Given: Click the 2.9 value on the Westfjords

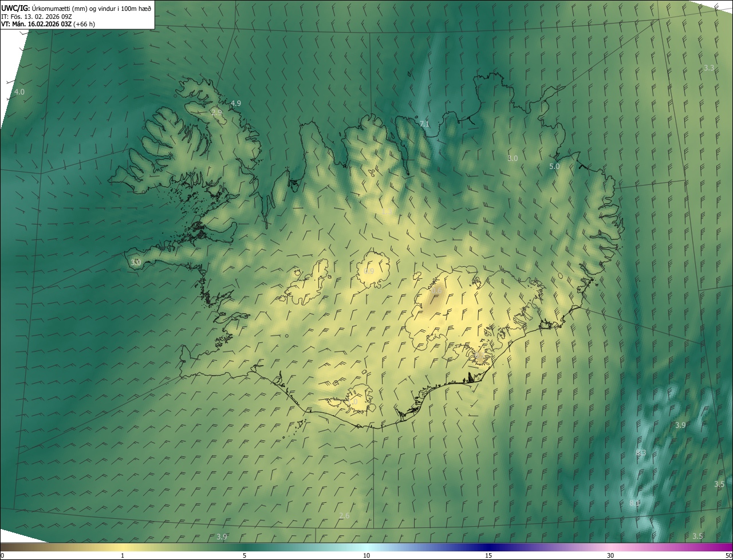Looking at the screenshot, I should 216,112.
